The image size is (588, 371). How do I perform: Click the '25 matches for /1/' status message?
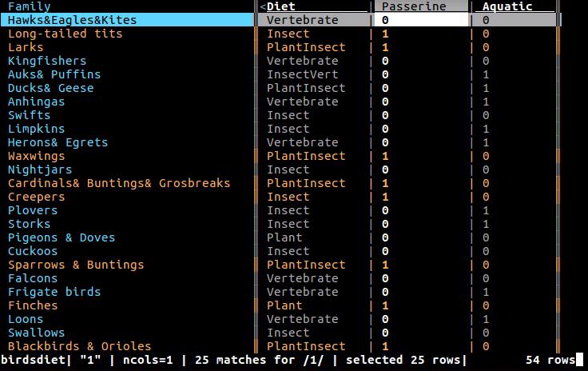(259, 360)
